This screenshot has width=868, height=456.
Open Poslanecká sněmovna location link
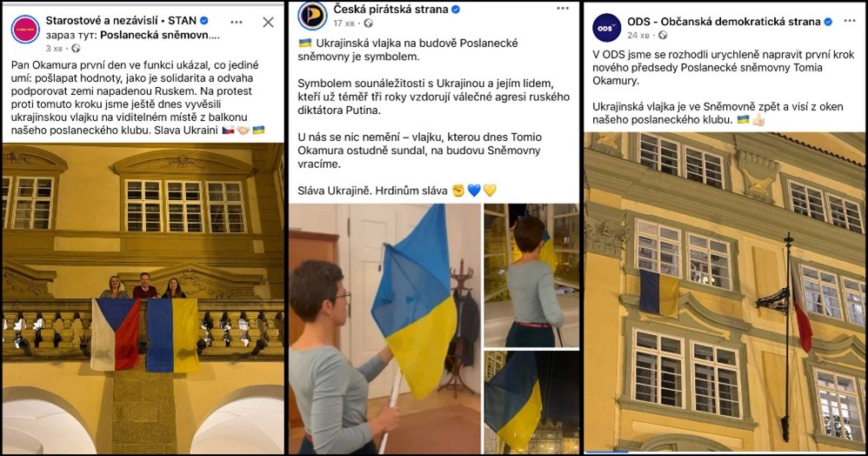160,35
